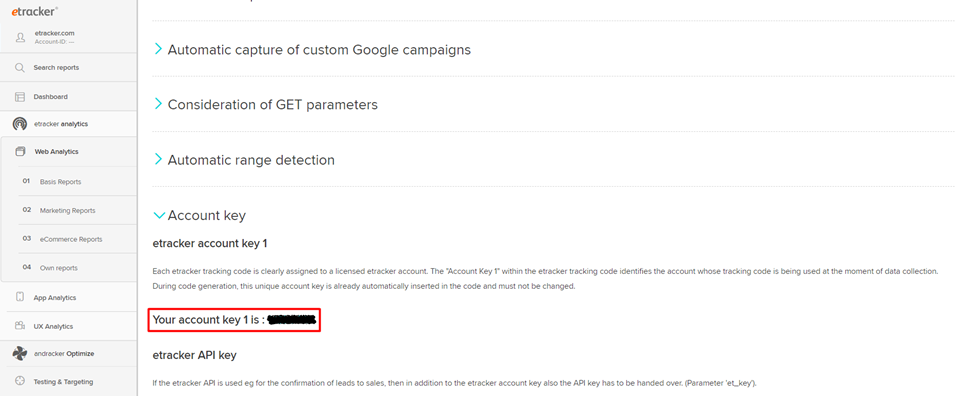This screenshot has height=396, width=968.
Task: Open Own reports menu item
Action: (59, 268)
